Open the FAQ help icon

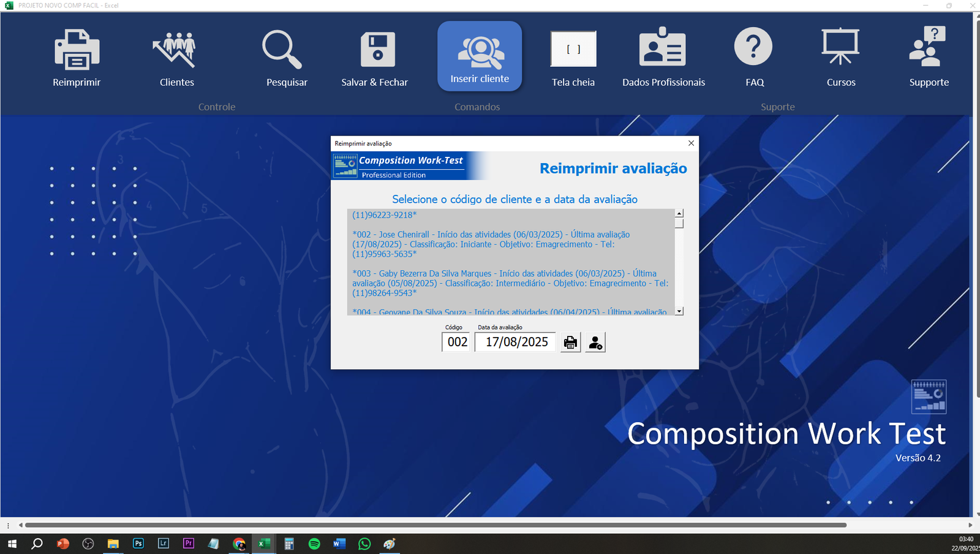point(753,47)
